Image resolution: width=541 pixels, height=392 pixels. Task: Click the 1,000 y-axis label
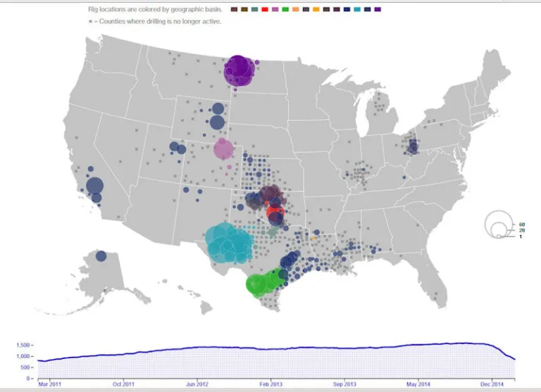[x=23, y=356]
